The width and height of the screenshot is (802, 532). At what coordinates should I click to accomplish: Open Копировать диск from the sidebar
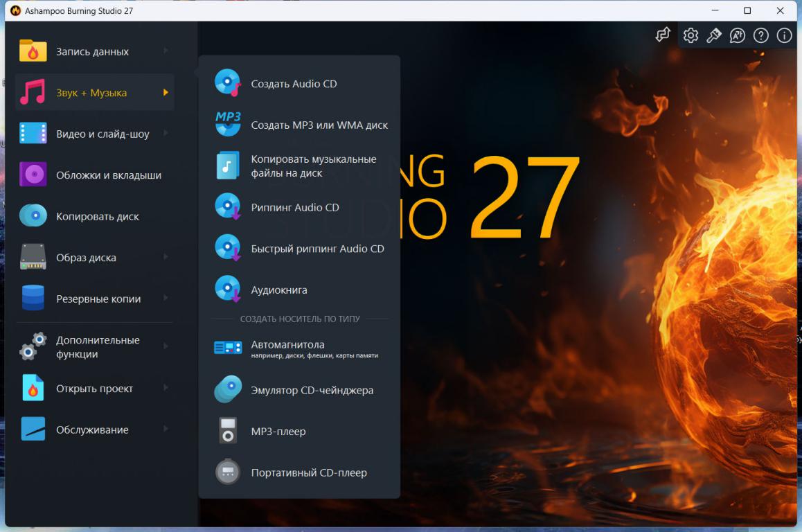pos(98,216)
